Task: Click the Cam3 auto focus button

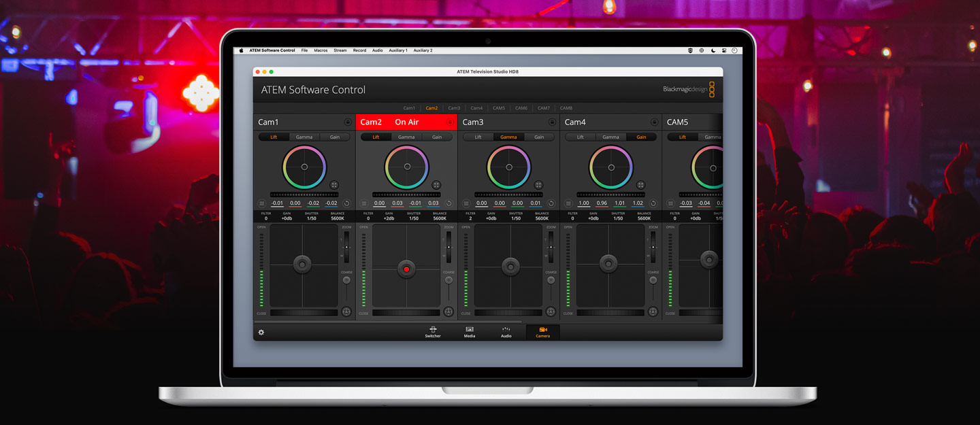Action: pos(551,312)
